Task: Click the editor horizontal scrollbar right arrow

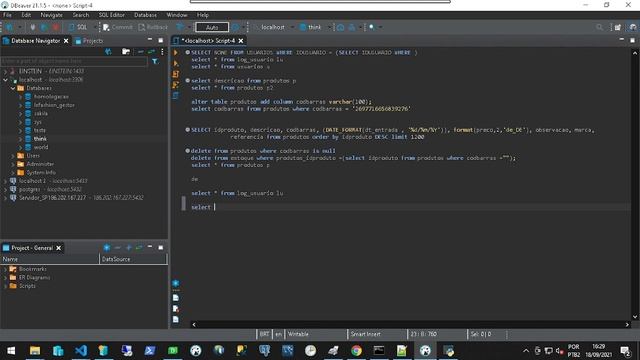Action: tap(627, 324)
